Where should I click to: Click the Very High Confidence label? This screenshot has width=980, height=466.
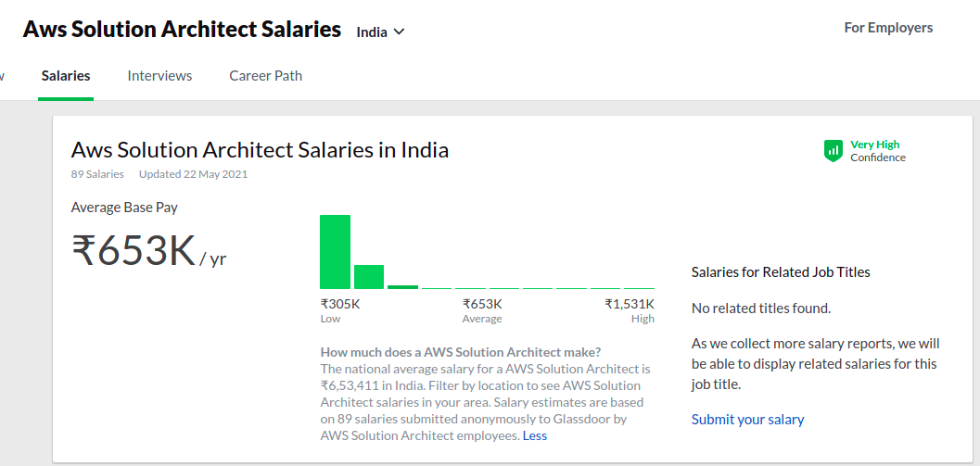(x=877, y=151)
